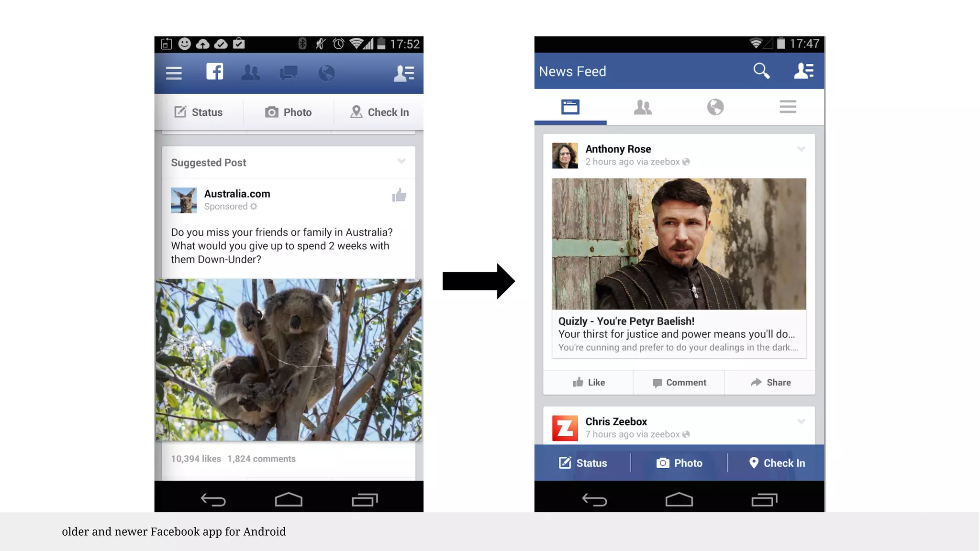Select News Feed tab in newer app
Screen dimensions: 980x551
570,107
